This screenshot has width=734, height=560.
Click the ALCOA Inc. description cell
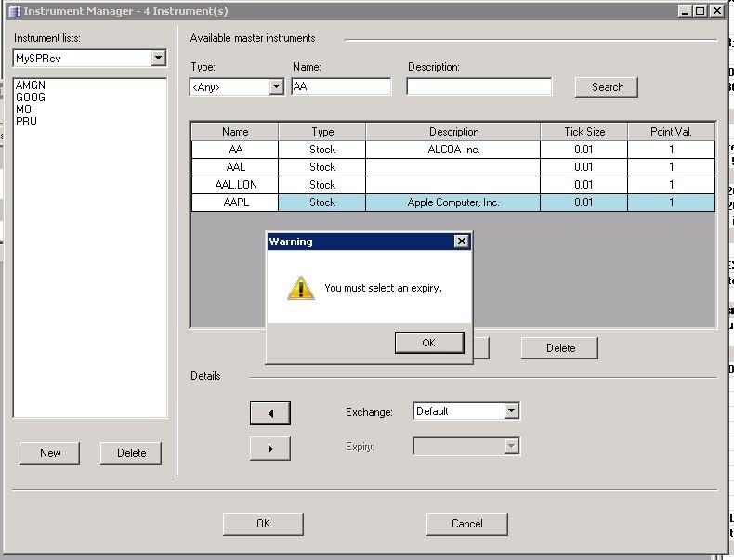pos(453,150)
